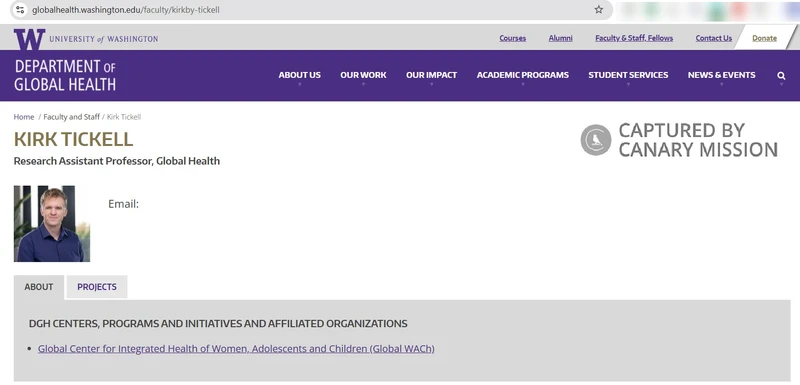Click the Donate button
This screenshot has width=800, height=385.
764,38
